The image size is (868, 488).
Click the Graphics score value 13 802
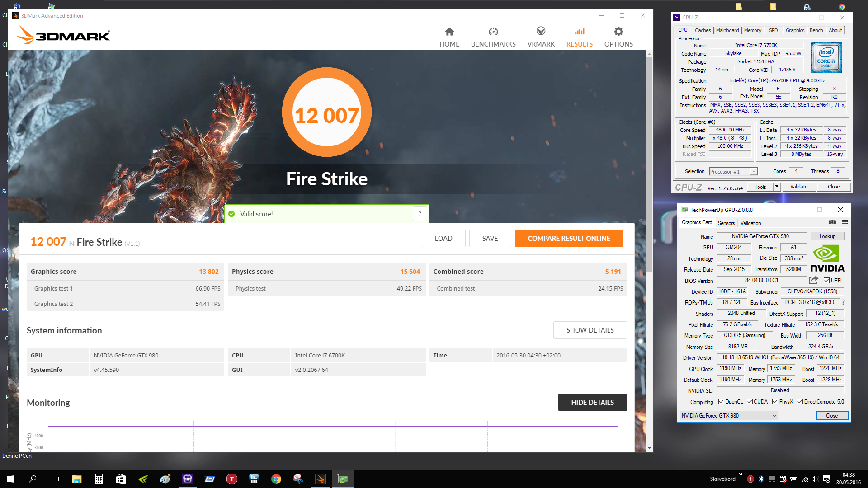coord(209,272)
